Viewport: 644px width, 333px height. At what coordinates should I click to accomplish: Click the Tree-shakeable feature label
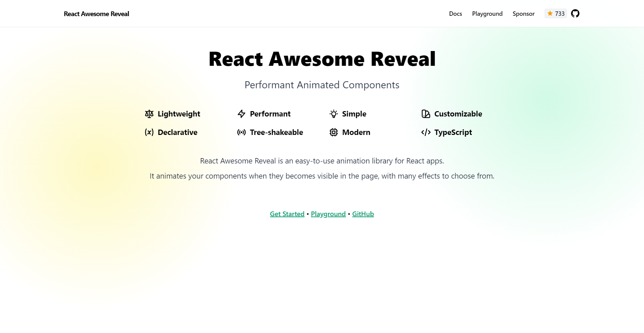[276, 132]
